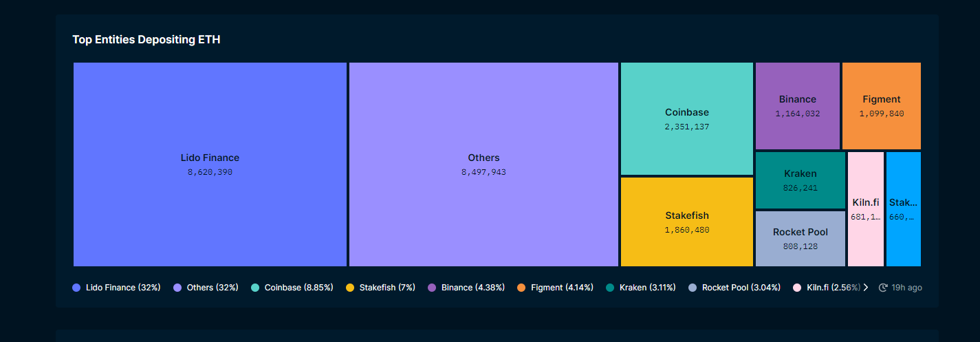Click the Others 8,497,943 treemap tile
The width and height of the screenshot is (980, 342).
point(483,164)
